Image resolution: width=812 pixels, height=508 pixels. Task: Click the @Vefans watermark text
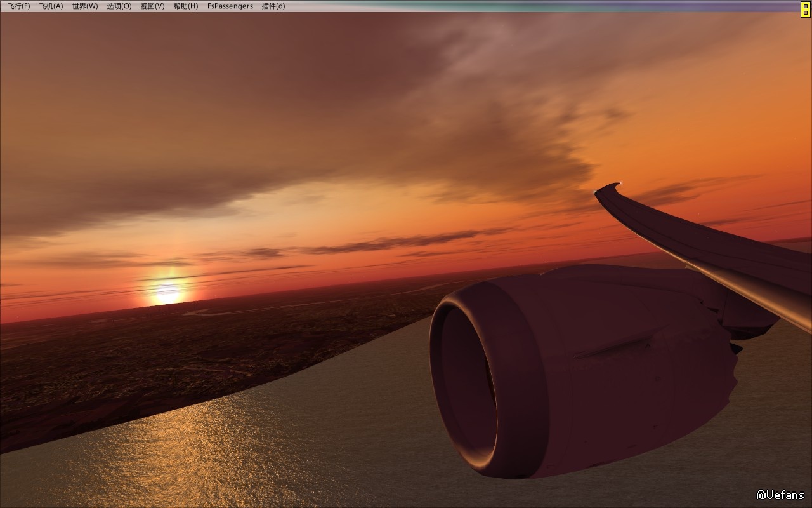[x=780, y=495]
